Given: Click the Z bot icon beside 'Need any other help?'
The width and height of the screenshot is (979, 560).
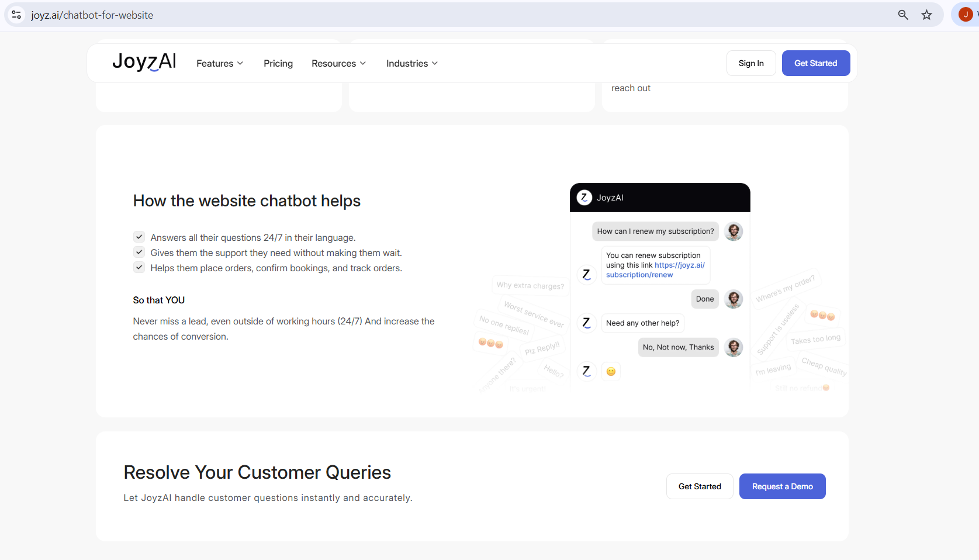Looking at the screenshot, I should pyautogui.click(x=586, y=323).
